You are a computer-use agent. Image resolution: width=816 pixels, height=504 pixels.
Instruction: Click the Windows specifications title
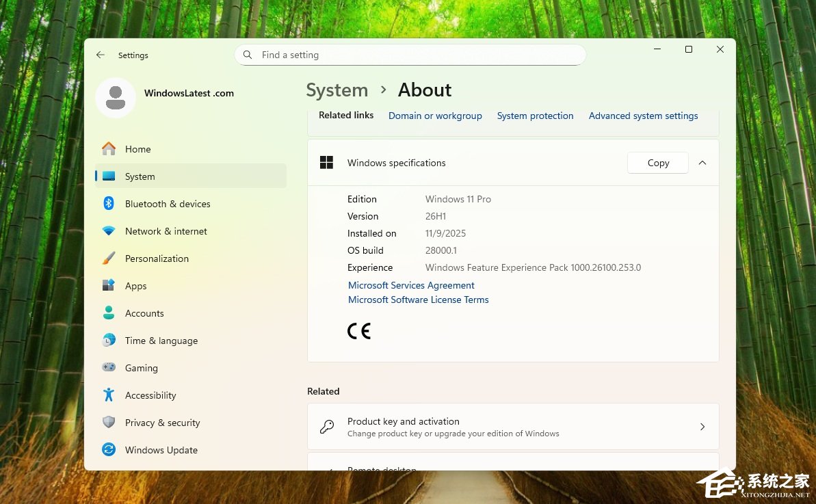[x=397, y=163]
